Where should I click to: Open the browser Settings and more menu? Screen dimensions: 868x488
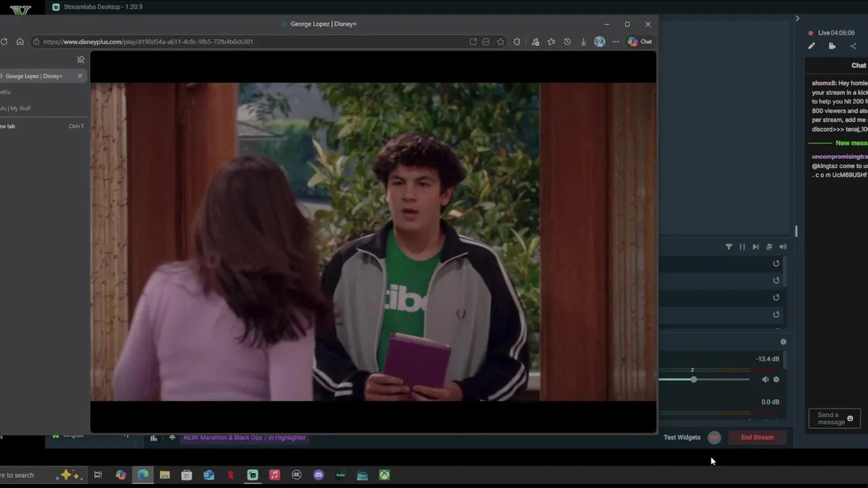click(616, 41)
